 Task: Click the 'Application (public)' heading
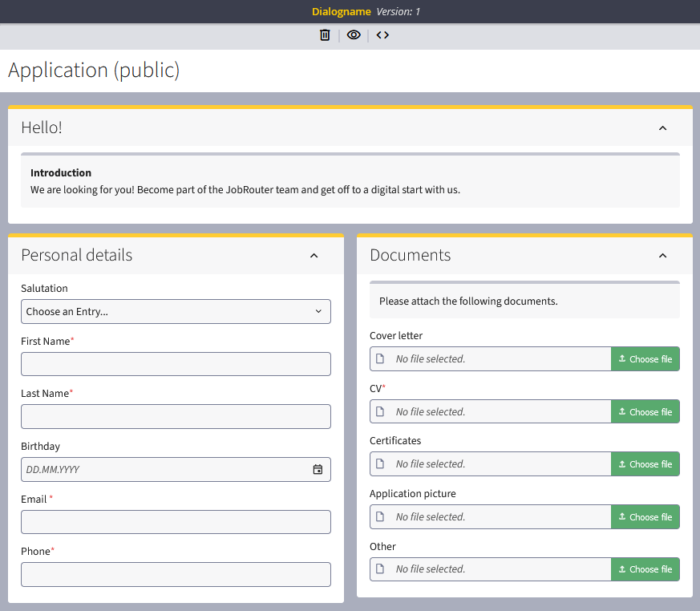point(94,71)
